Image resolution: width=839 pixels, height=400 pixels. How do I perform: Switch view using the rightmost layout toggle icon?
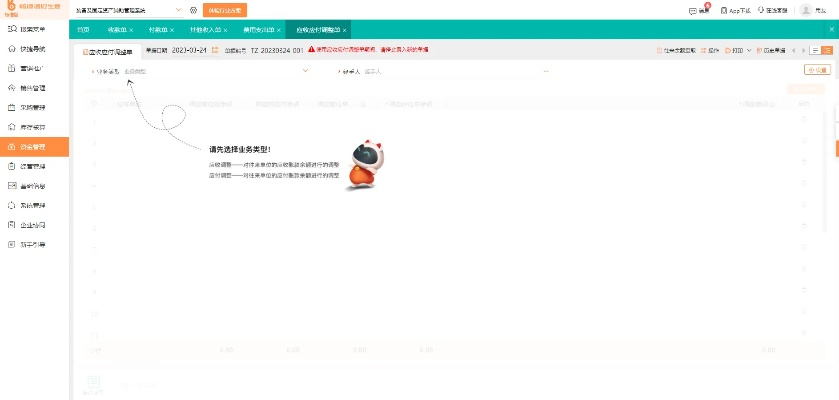(827, 49)
